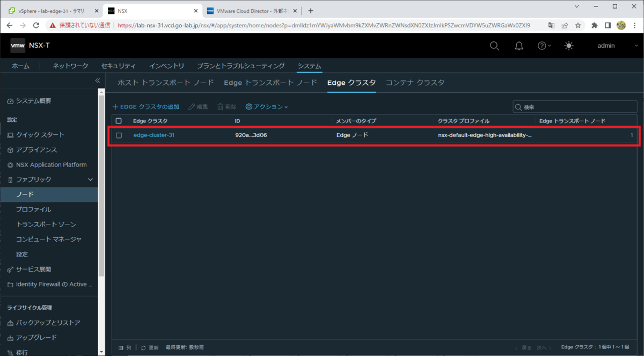Screen dimensions: 644x356
Task: Toggle the light/dark theme sun icon
Action: [569, 46]
